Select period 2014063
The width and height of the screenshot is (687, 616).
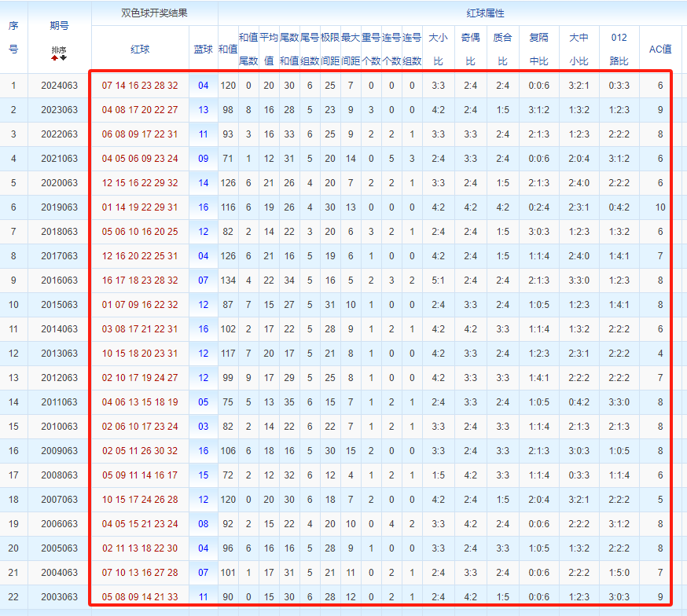(x=59, y=329)
